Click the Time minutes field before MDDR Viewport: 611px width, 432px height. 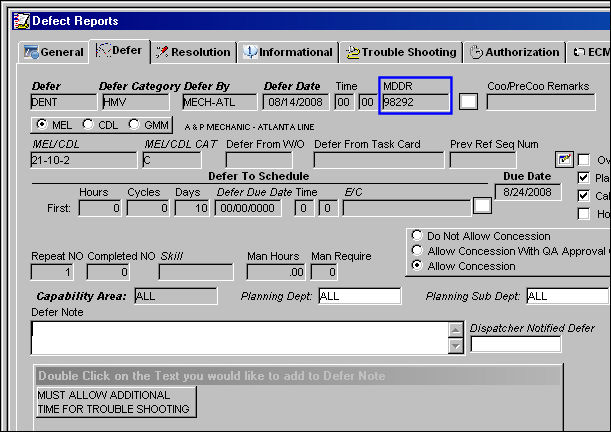click(x=367, y=102)
